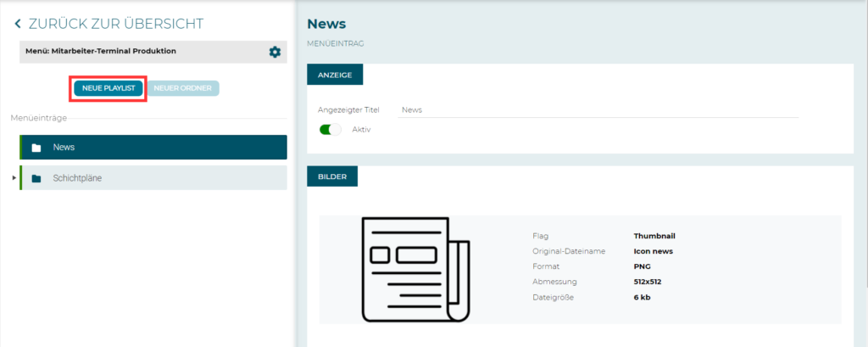The width and height of the screenshot is (868, 347).
Task: Open the ANZEIGE section tab
Action: pos(335,75)
